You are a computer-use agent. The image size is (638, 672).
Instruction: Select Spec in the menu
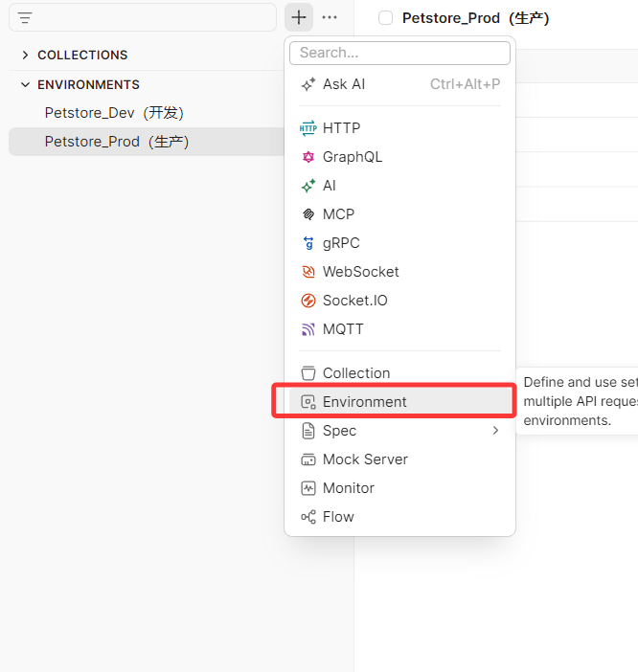(399, 430)
